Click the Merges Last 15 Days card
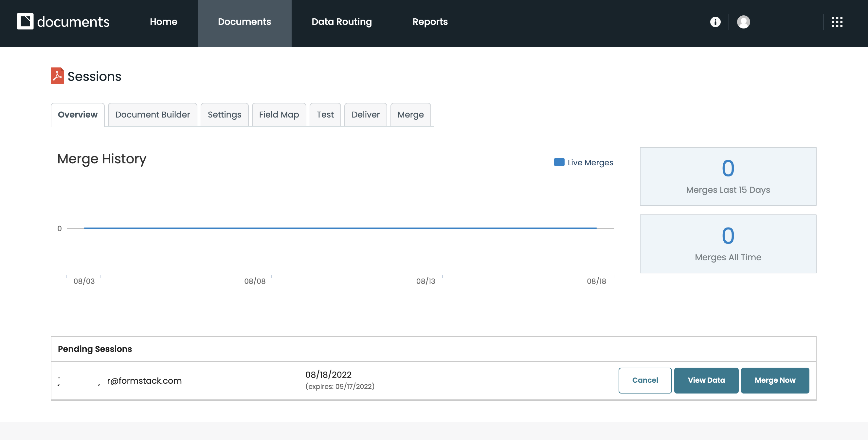The height and width of the screenshot is (440, 868). tap(728, 176)
